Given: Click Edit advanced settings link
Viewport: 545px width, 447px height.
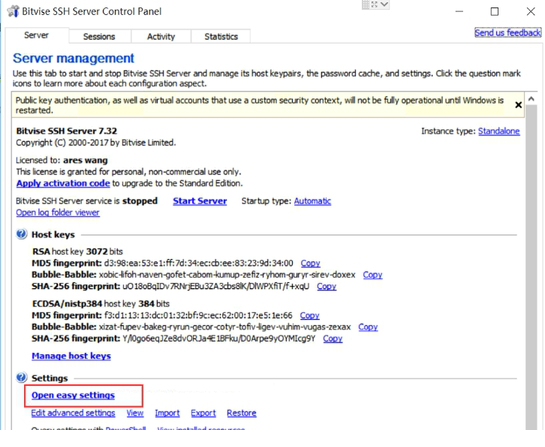Looking at the screenshot, I should click(73, 413).
